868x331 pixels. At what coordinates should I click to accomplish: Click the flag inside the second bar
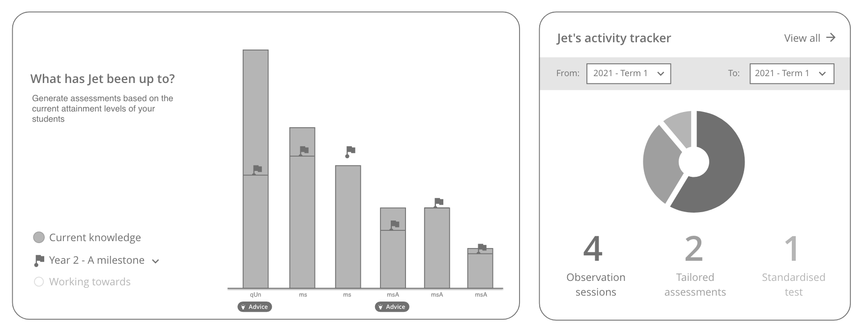pos(304,150)
